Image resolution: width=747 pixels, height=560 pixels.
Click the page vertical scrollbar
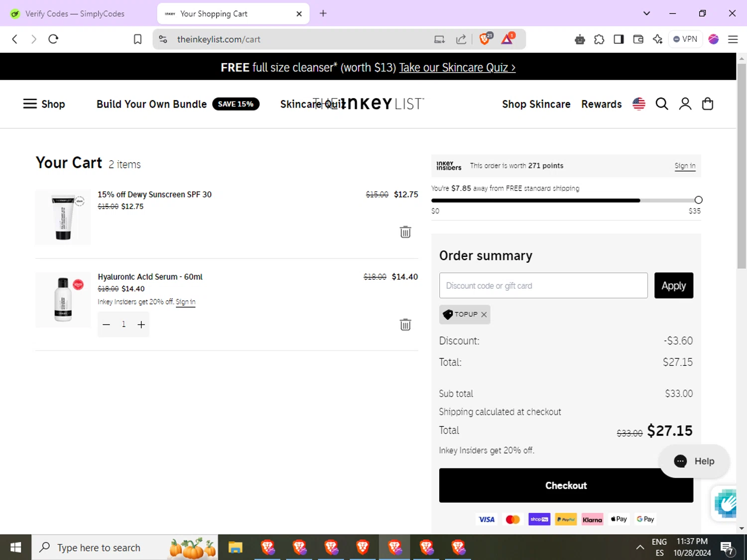(742, 166)
